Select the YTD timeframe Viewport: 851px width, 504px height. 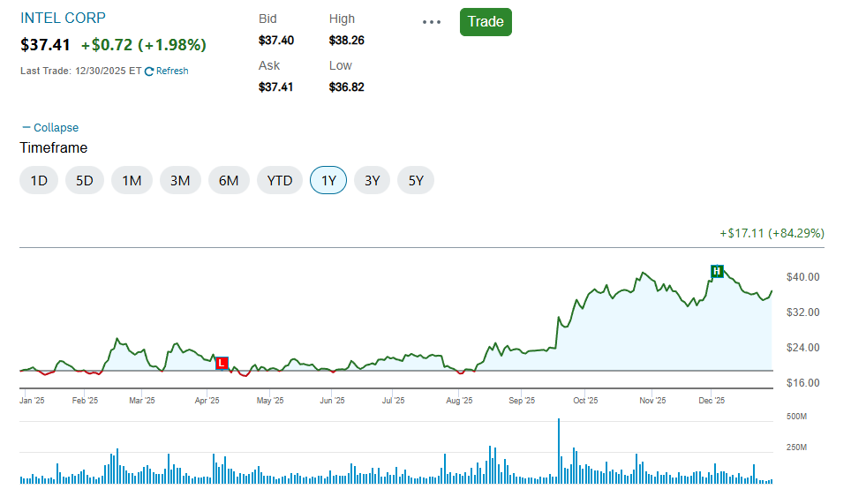[280, 180]
